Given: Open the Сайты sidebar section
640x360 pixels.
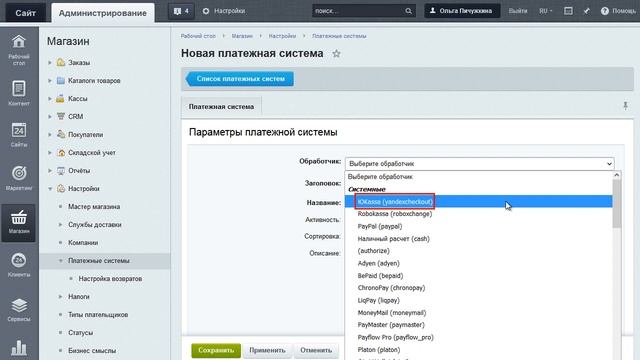Looking at the screenshot, I should pos(19,135).
